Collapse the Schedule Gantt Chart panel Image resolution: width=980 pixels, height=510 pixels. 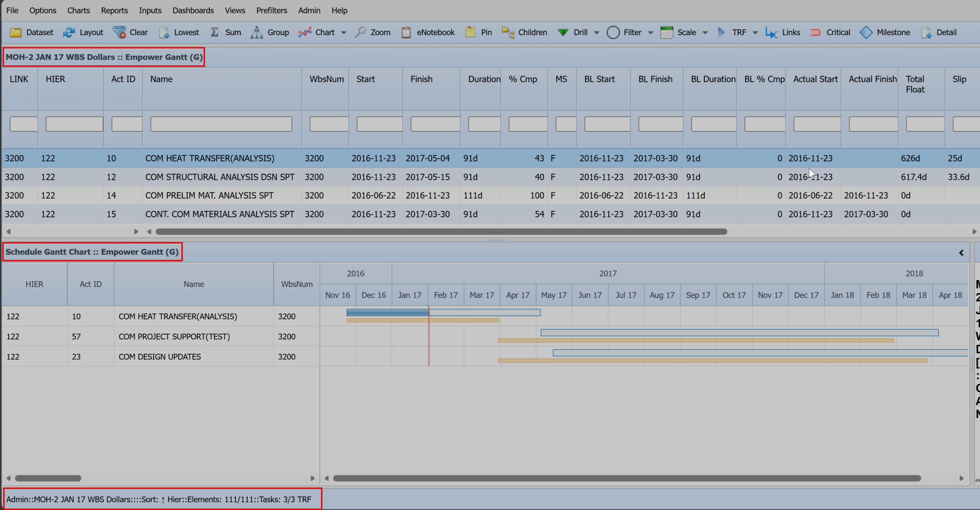coord(962,253)
